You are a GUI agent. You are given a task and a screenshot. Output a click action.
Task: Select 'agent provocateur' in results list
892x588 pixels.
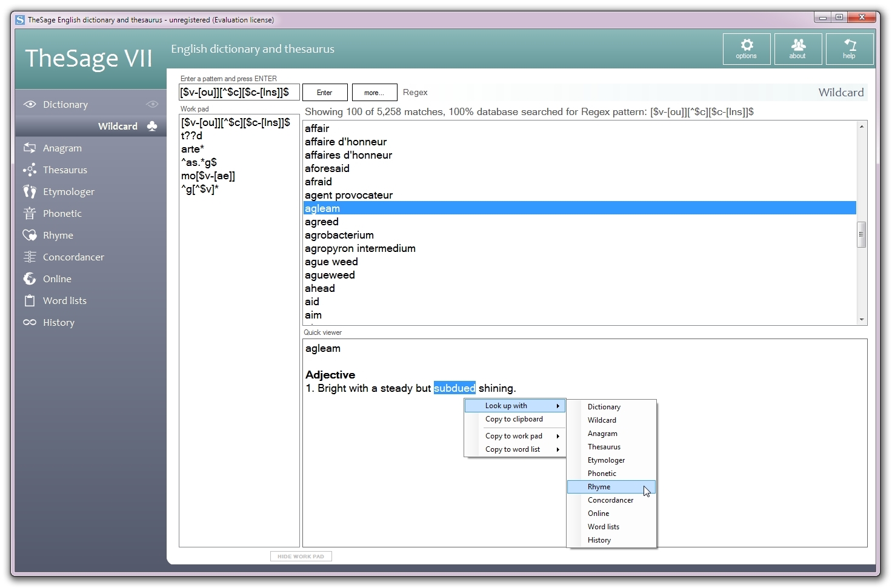coord(579,195)
